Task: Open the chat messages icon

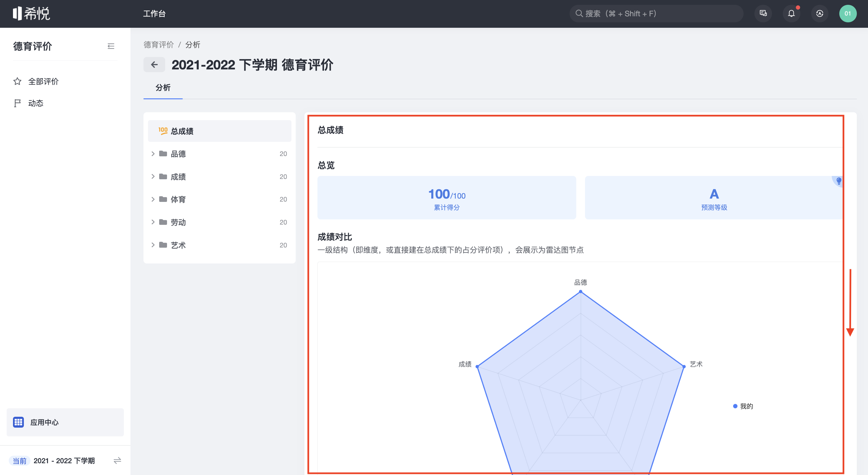Action: click(763, 14)
